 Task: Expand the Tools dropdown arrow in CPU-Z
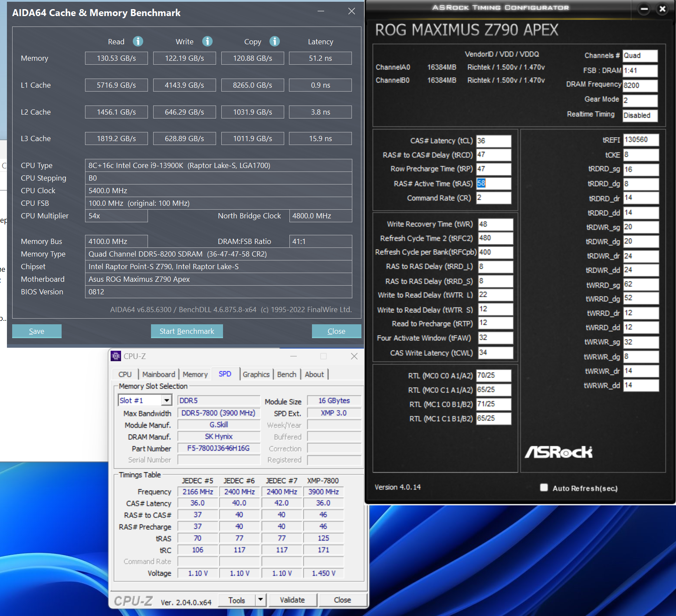260,600
